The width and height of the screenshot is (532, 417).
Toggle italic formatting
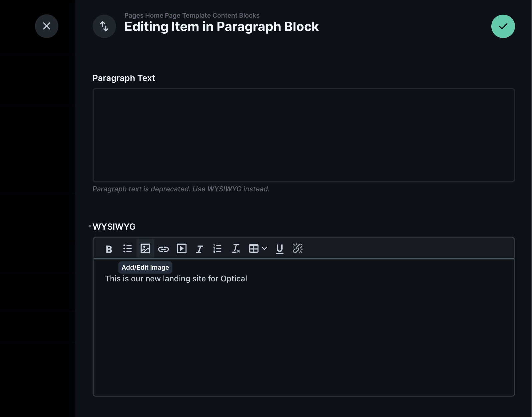tap(199, 249)
